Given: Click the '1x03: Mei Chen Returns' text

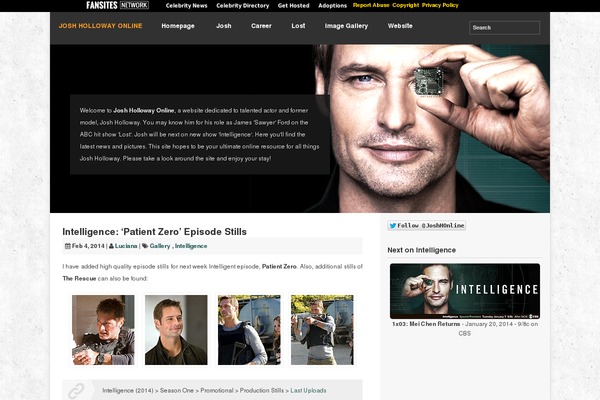Looking at the screenshot, I should [x=426, y=324].
